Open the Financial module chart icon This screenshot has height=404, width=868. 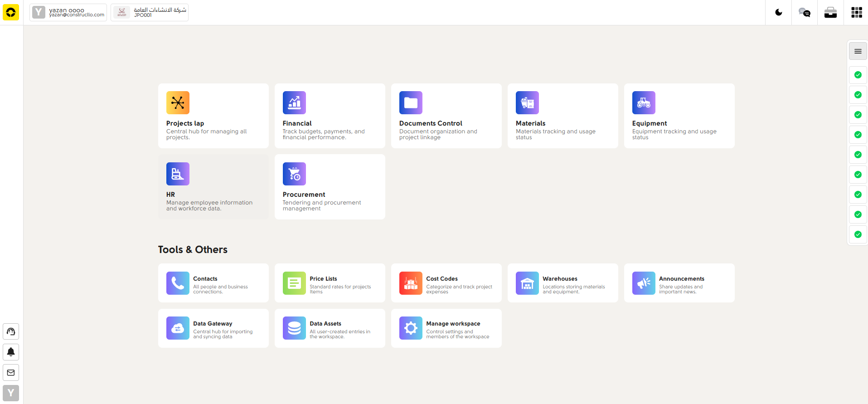click(294, 102)
